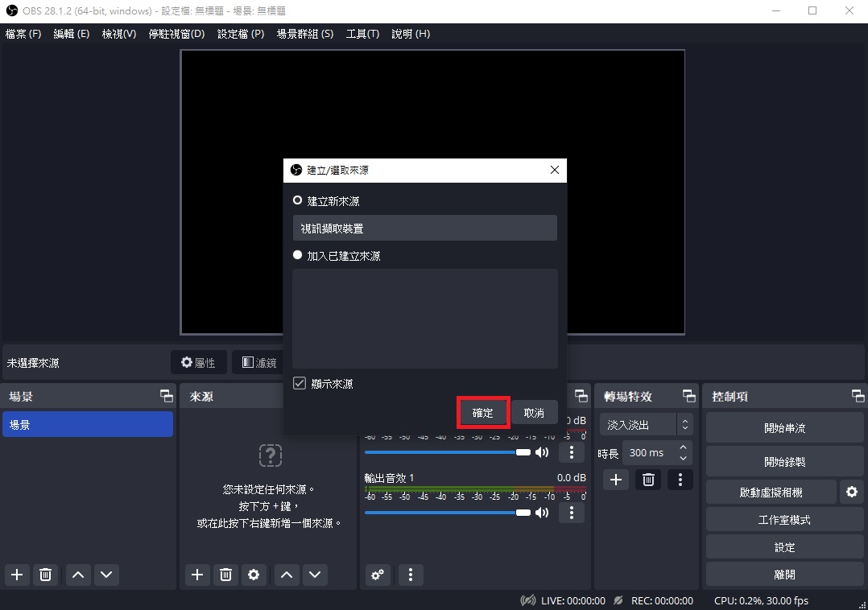Select 建立新來源 radio button
The image size is (868, 610).
pyautogui.click(x=297, y=200)
